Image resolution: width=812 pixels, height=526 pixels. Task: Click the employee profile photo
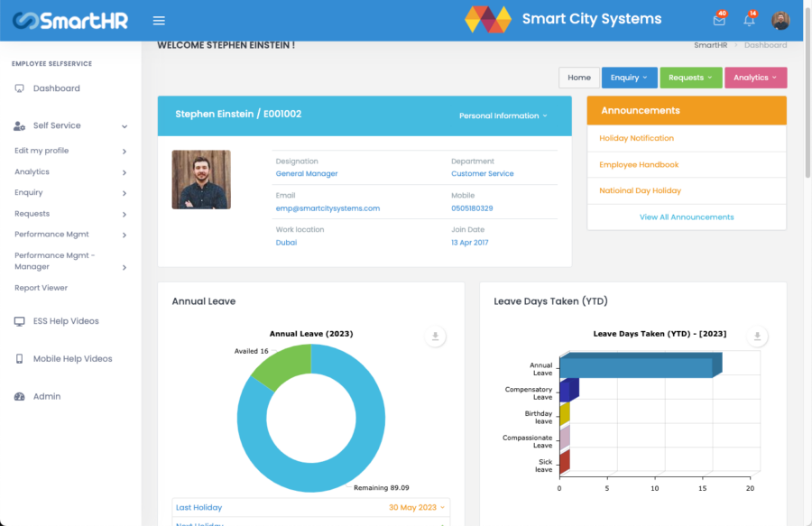click(201, 180)
